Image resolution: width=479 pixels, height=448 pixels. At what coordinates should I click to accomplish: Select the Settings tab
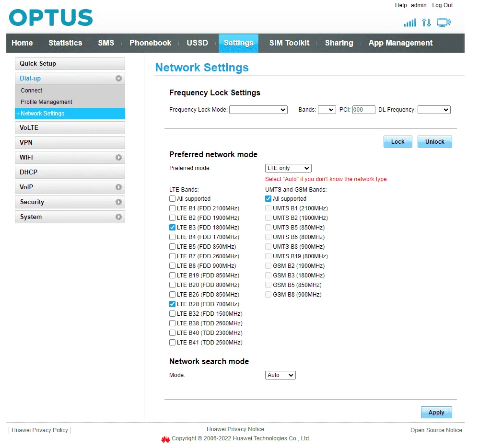(239, 43)
